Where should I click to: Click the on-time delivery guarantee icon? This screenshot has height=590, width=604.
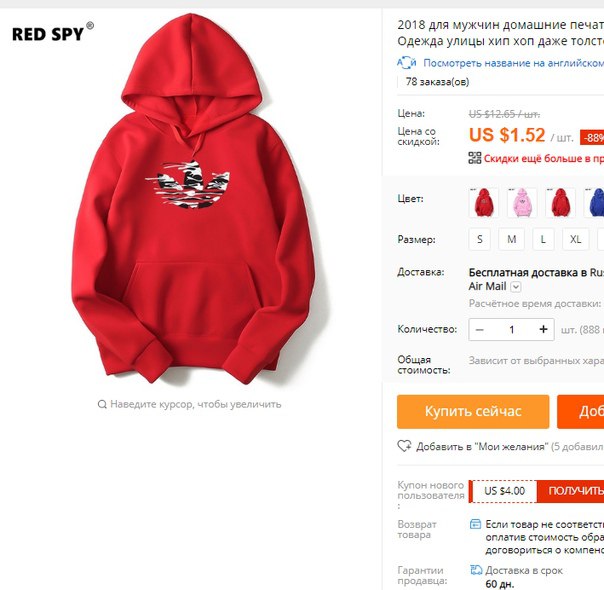pyautogui.click(x=476, y=570)
